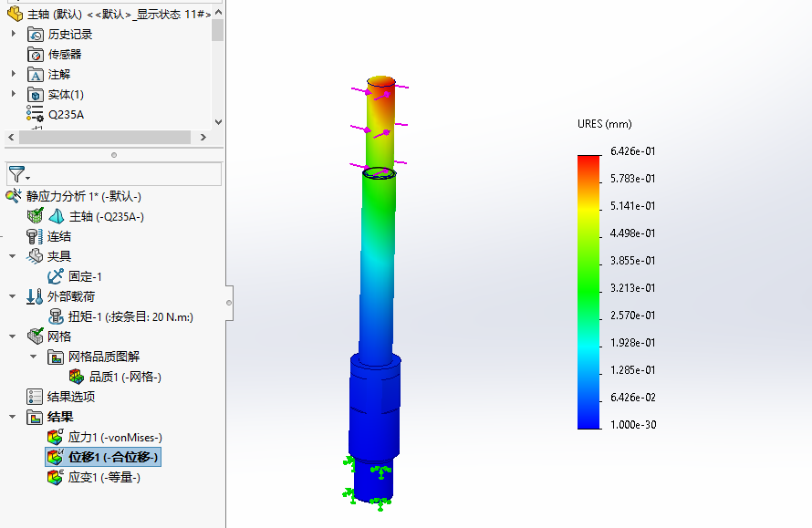
Task: Click the side panel collapse handle
Action: pyautogui.click(x=229, y=303)
